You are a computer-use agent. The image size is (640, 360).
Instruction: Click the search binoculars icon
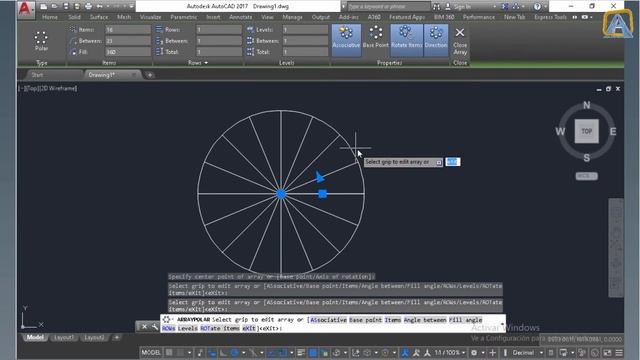click(437, 7)
